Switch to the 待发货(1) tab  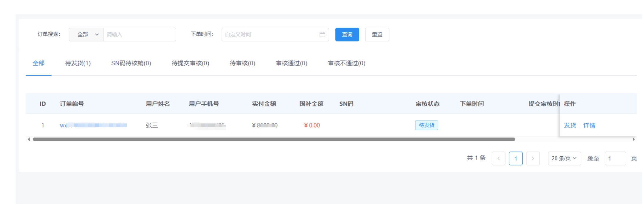[78, 63]
